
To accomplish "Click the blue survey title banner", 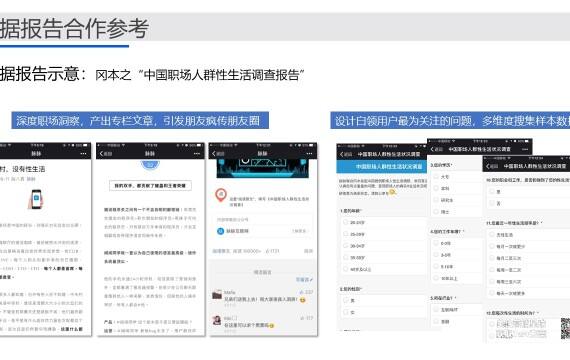I will pos(382,167).
